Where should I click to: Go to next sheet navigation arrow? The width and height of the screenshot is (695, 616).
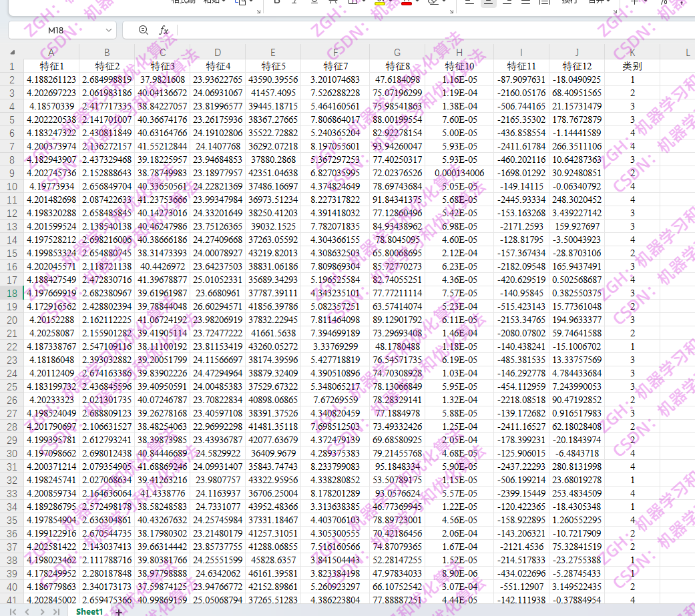[x=42, y=611]
